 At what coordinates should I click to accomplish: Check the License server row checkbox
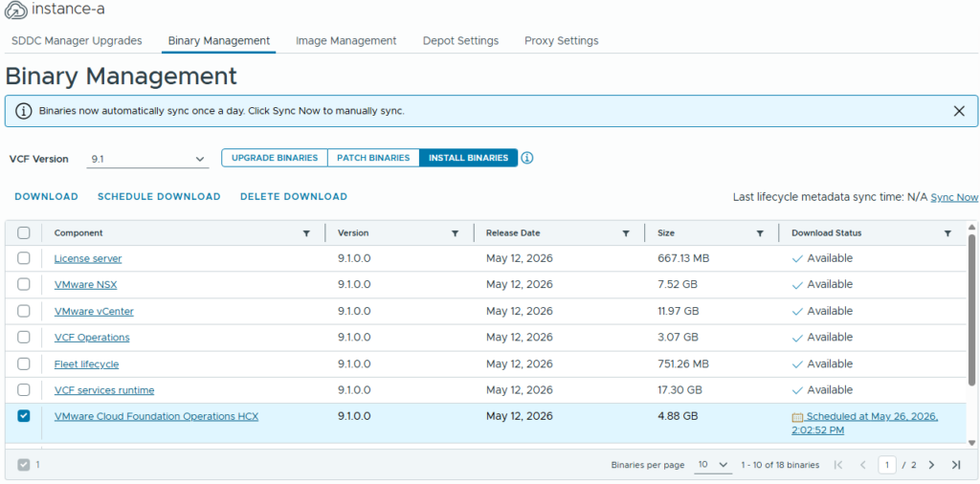coord(23,258)
